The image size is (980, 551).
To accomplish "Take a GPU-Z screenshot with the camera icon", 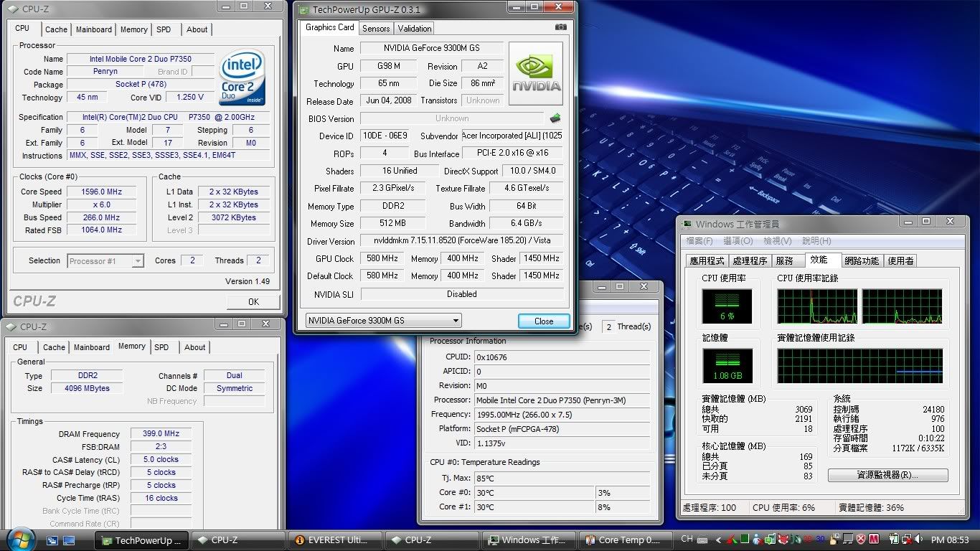I will tap(561, 27).
